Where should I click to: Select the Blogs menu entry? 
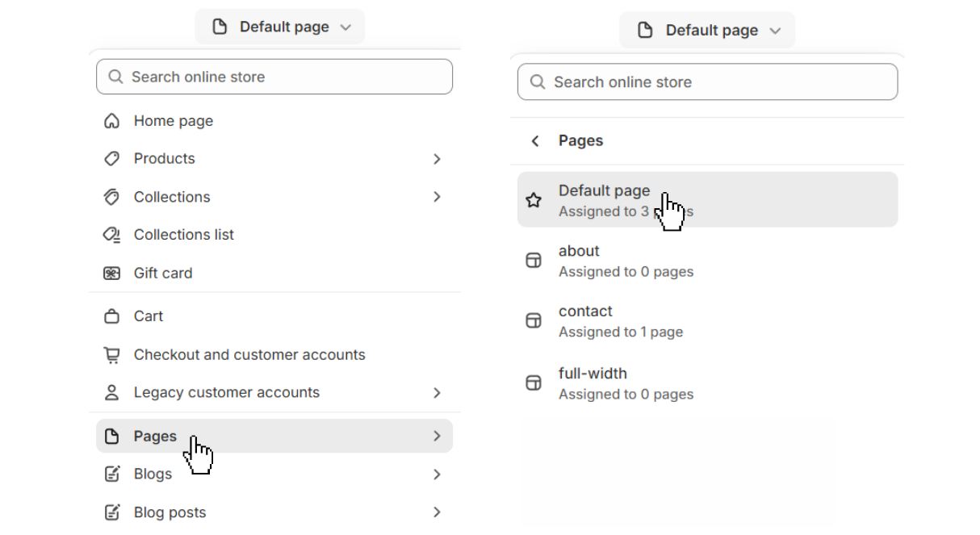pyautogui.click(x=153, y=474)
